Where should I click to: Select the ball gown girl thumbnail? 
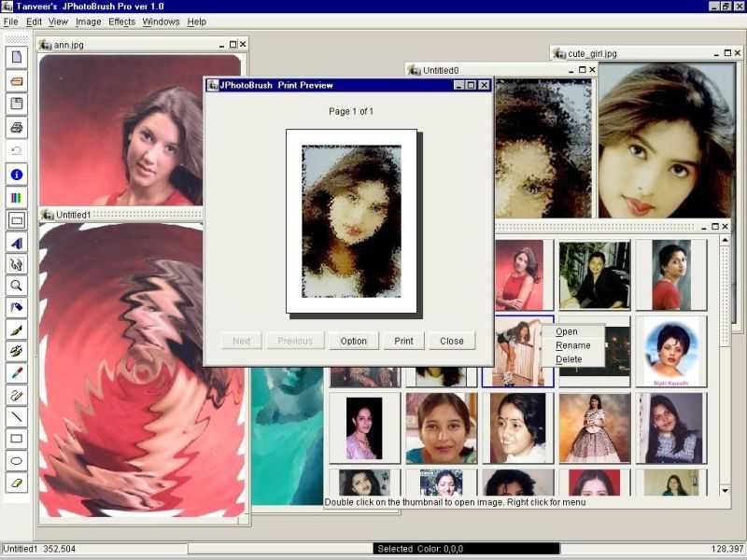point(595,427)
